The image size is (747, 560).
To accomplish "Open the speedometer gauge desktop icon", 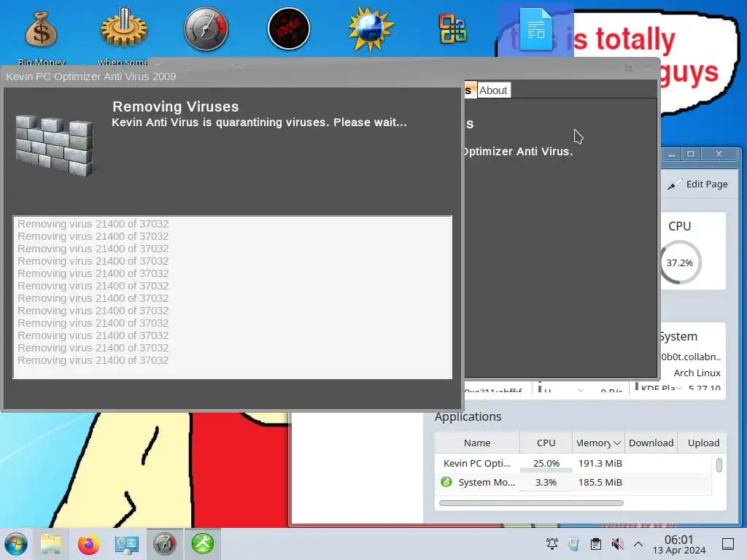I will tap(206, 29).
